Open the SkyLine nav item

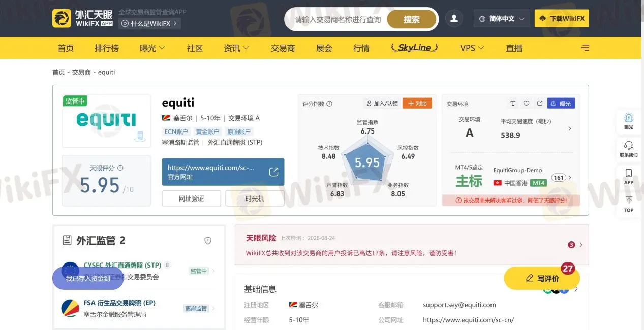414,48
